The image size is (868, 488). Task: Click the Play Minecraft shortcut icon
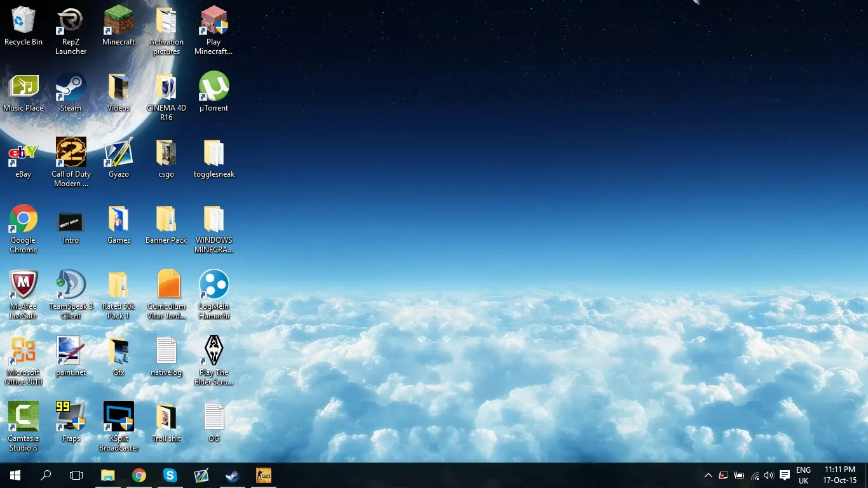pos(214,30)
